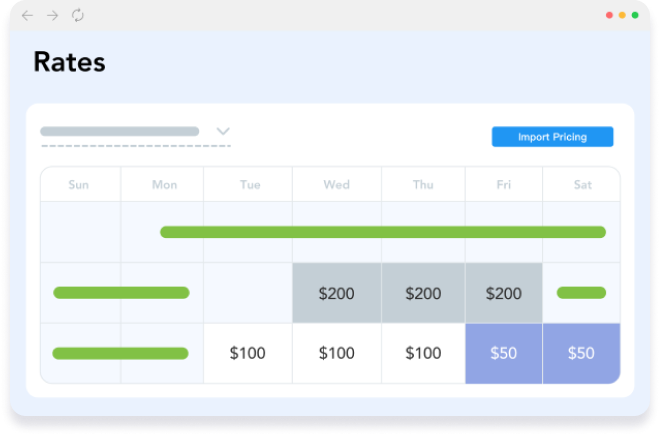660x436 pixels.
Task: Select the $200 rate cell under Fri
Action: coord(503,294)
